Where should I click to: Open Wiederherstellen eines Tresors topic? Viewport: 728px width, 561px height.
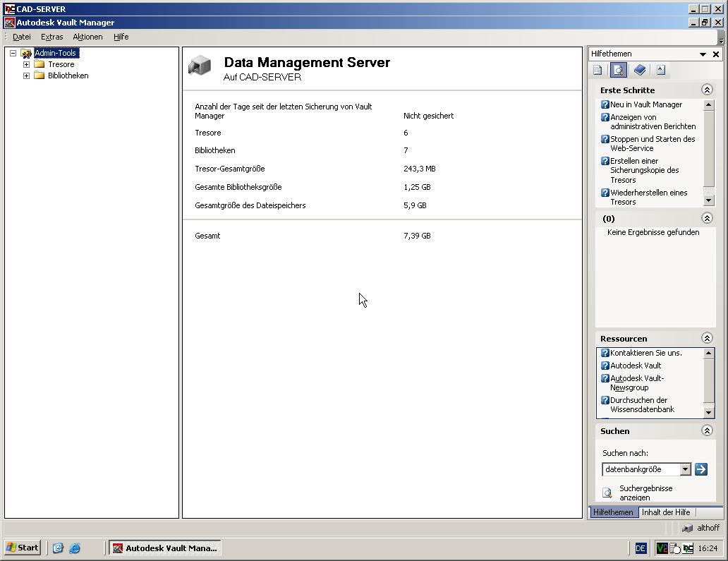[x=648, y=197]
